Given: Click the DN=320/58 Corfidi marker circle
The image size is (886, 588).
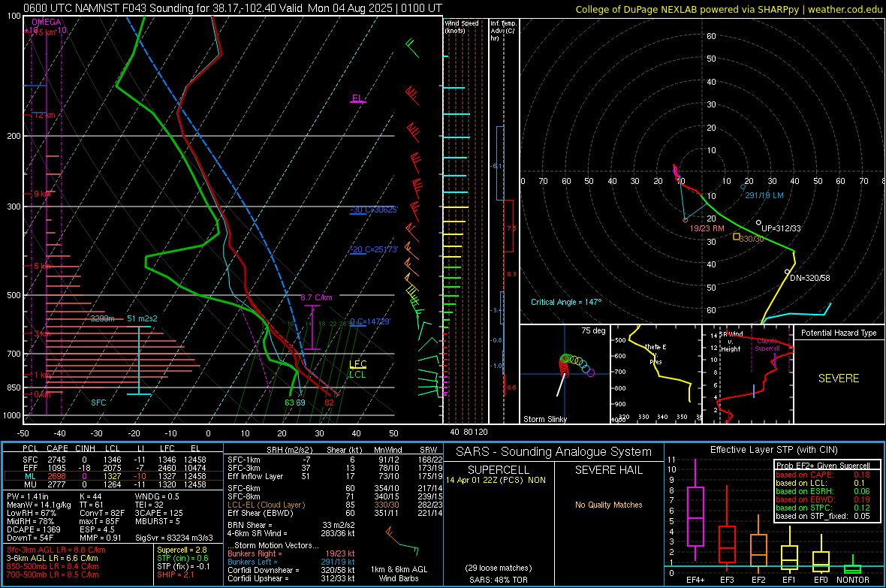Looking at the screenshot, I should [x=787, y=272].
